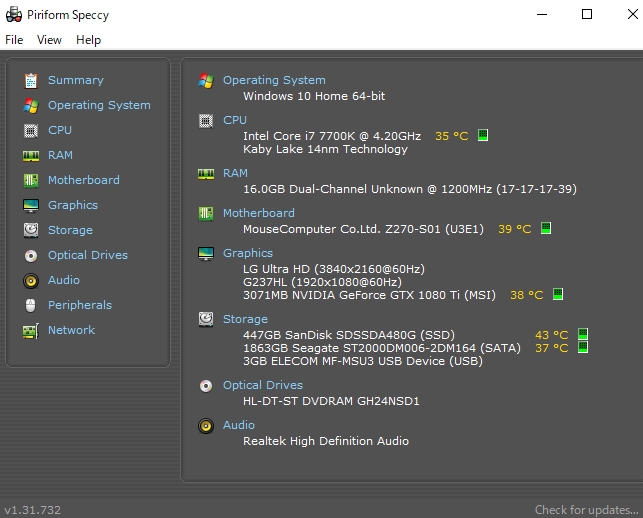Viewport: 643px width, 518px height.
Task: Click the Graphics heading link in main panel
Action: [248, 253]
